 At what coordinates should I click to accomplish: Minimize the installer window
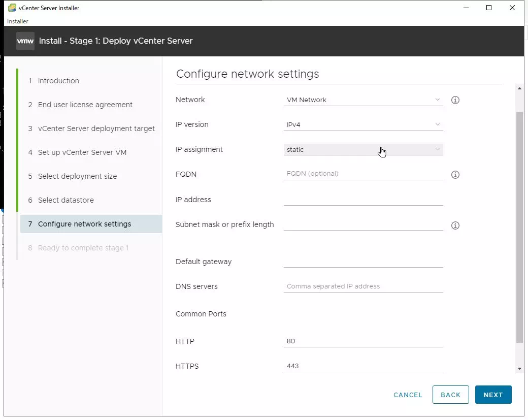click(x=466, y=8)
